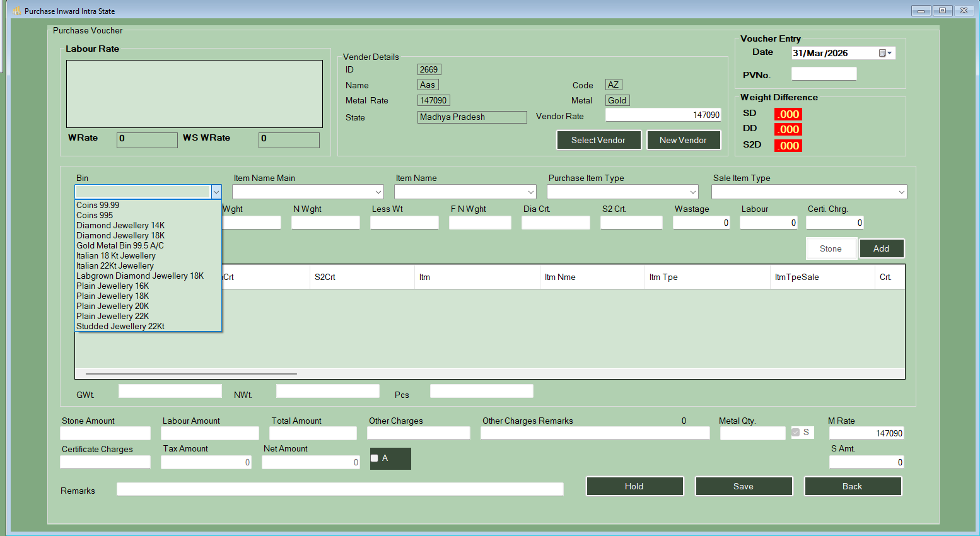Click the Back button
Image resolution: width=980 pixels, height=536 pixels.
[853, 486]
